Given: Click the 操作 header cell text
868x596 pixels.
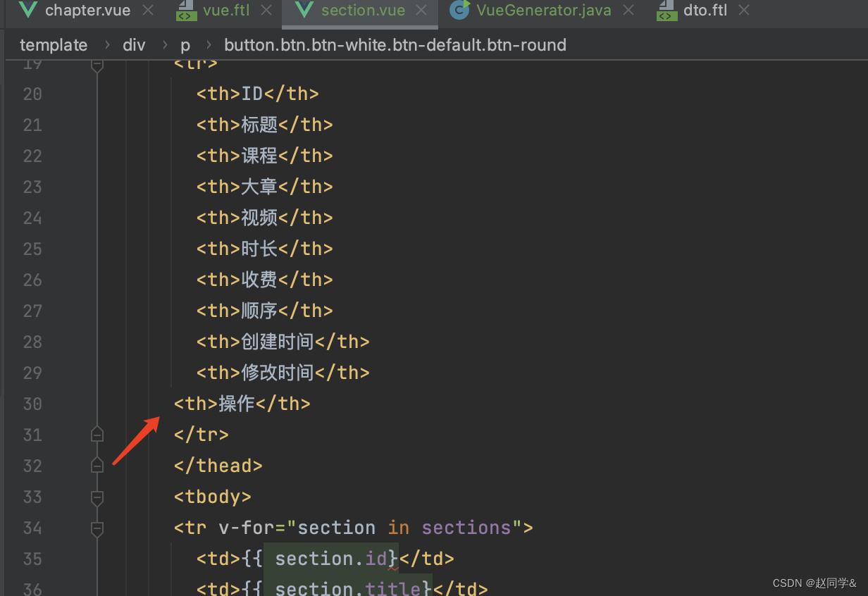Looking at the screenshot, I should 237,404.
